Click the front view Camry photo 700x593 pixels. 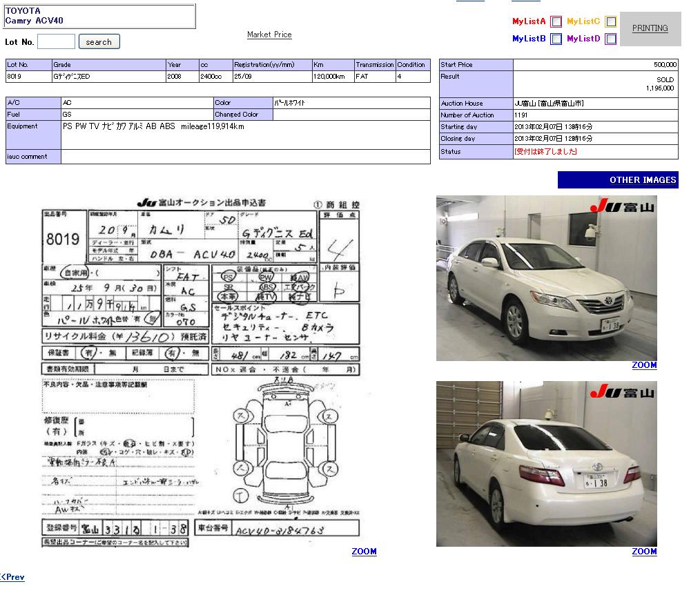(x=546, y=278)
